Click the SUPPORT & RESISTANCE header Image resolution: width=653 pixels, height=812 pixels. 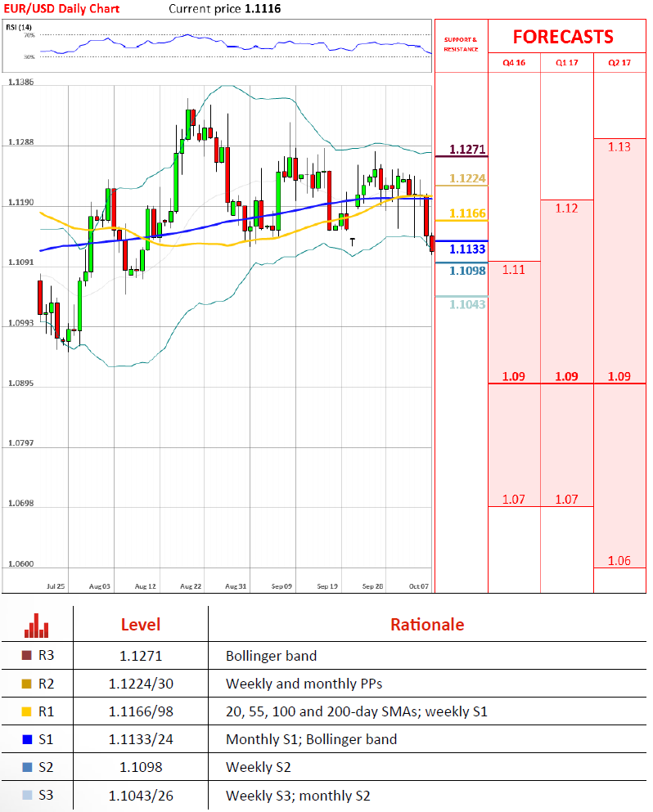tap(461, 44)
